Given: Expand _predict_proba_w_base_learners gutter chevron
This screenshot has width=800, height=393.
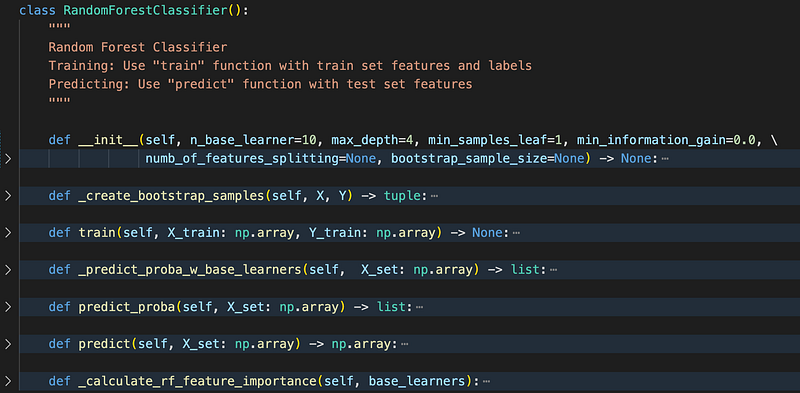Looking at the screenshot, I should point(7,270).
